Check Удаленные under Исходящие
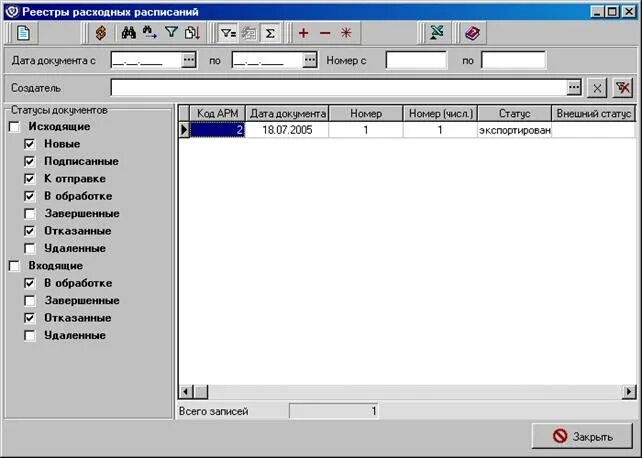The width and height of the screenshot is (642, 458). 29,248
